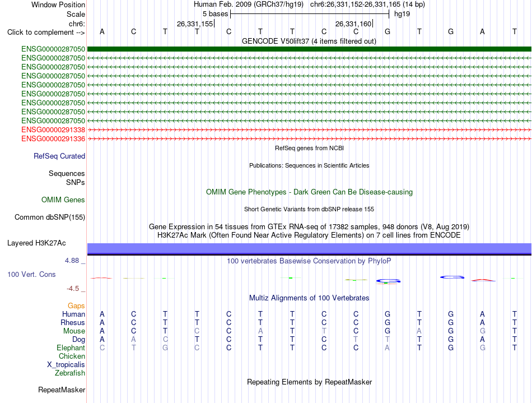Click the RefSeq Curated side label
This screenshot has width=532, height=403.
pos(59,156)
